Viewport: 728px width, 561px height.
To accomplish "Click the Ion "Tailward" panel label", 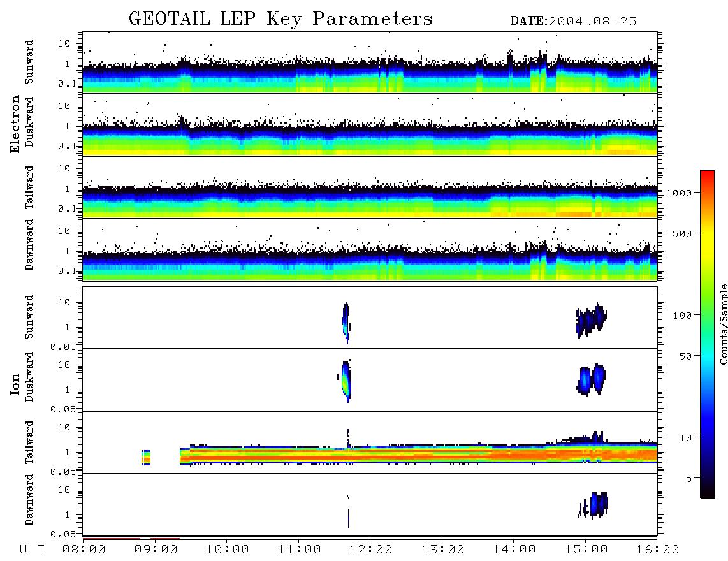I will click(x=29, y=442).
